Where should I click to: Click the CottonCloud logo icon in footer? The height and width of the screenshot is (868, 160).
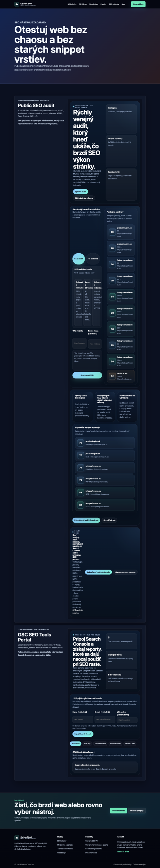pos(17,837)
